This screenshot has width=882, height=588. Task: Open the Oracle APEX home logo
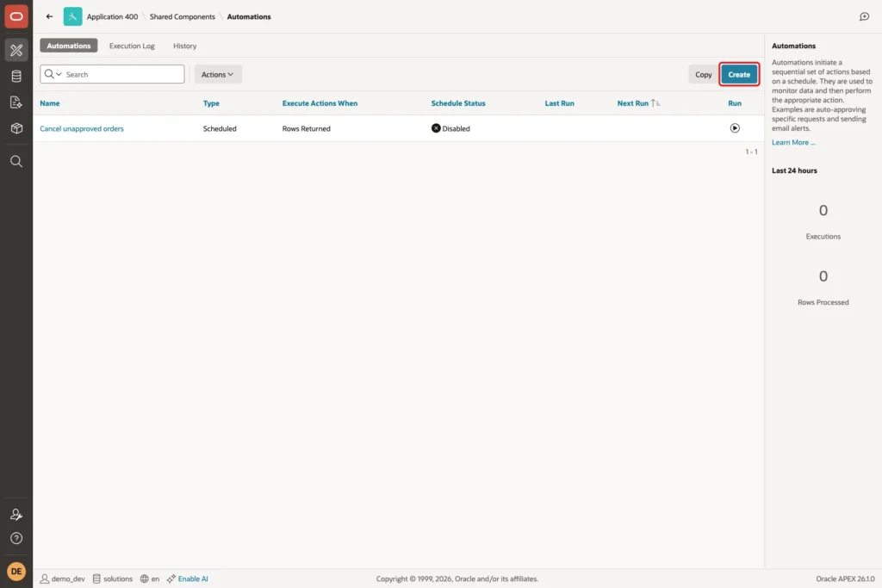click(16, 16)
